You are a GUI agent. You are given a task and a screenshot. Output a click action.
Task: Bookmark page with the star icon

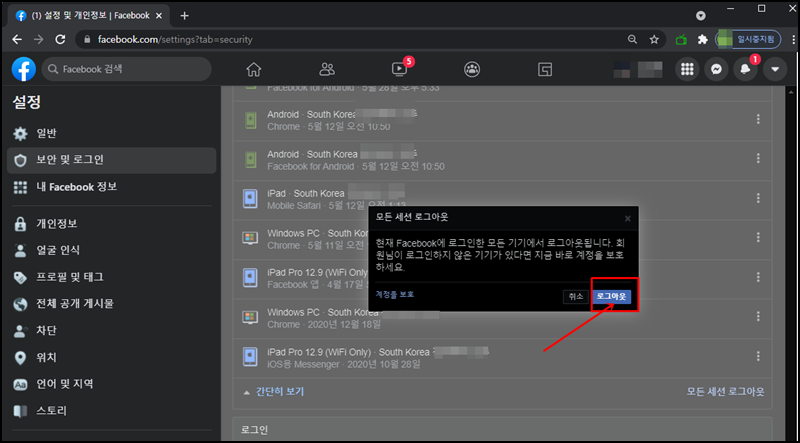tap(654, 39)
